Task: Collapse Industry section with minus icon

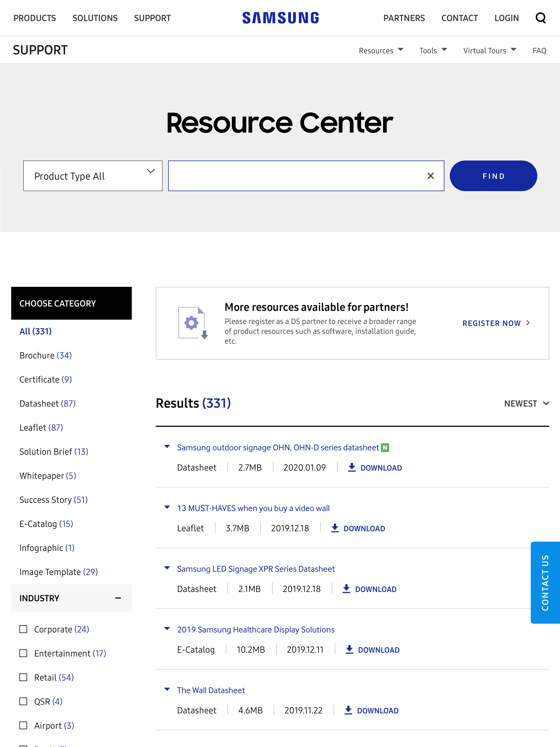Action: point(118,598)
